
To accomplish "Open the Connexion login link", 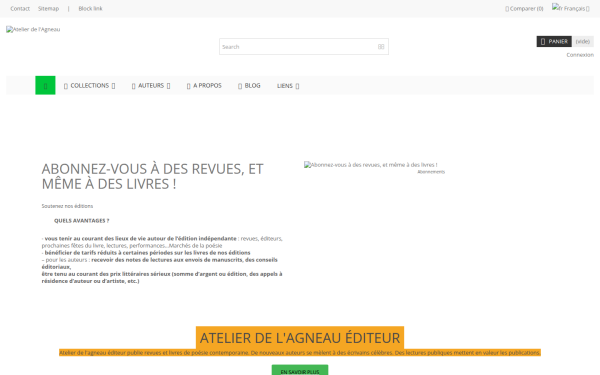I will coord(580,55).
